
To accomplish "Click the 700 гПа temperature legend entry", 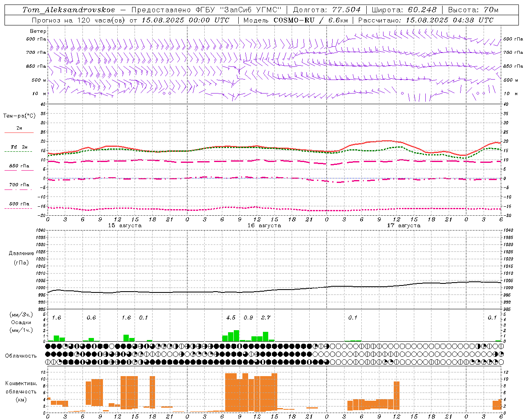I will [x=19, y=187].
